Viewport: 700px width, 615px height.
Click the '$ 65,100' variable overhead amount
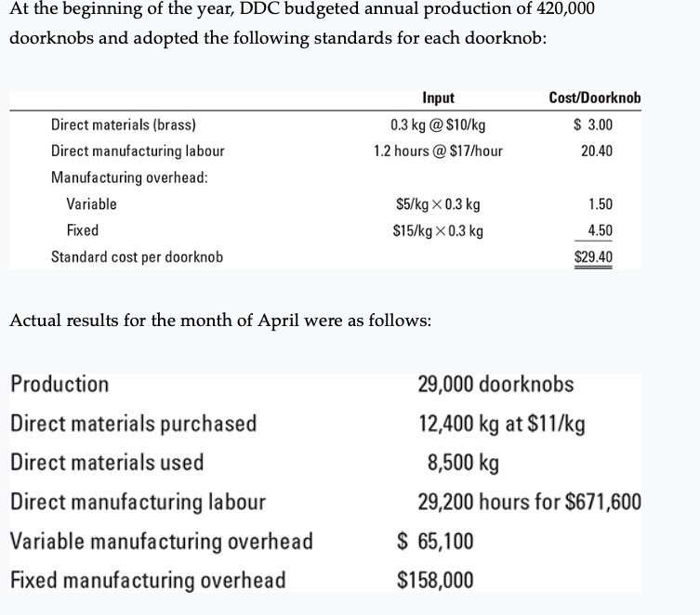434,541
